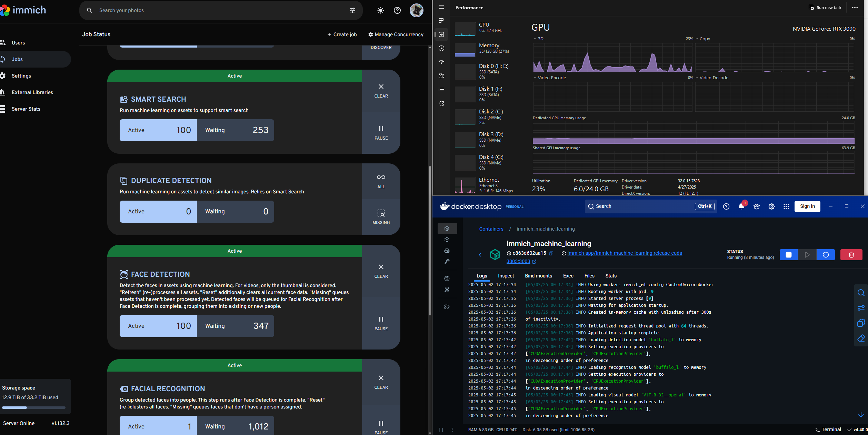Toggle Immich light/dark theme icon
868x435 pixels.
[x=380, y=10]
